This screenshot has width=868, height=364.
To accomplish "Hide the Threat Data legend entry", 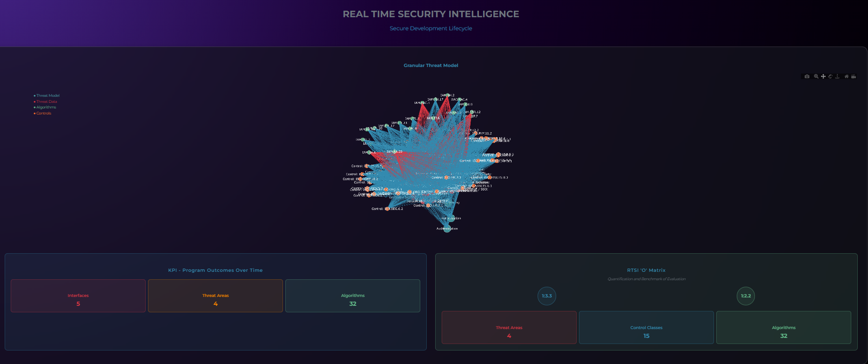I will pos(47,101).
